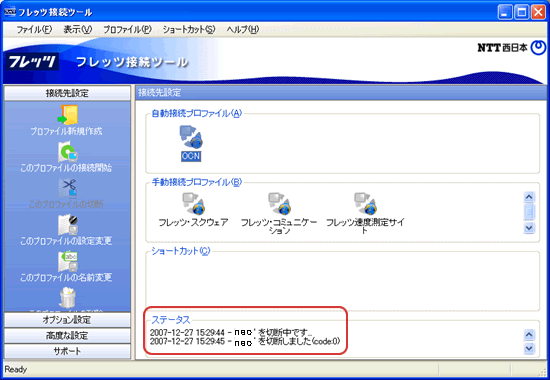Click status log scroll-up arrow
This screenshot has height=380, width=550.
[529, 335]
